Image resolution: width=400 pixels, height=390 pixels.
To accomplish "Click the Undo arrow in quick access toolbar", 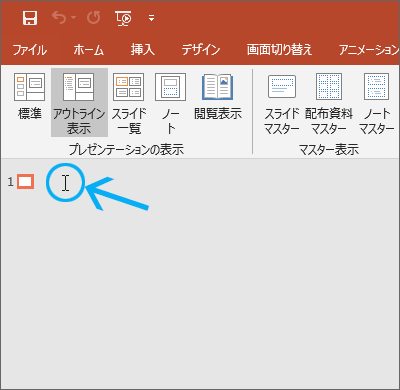I will 60,18.
